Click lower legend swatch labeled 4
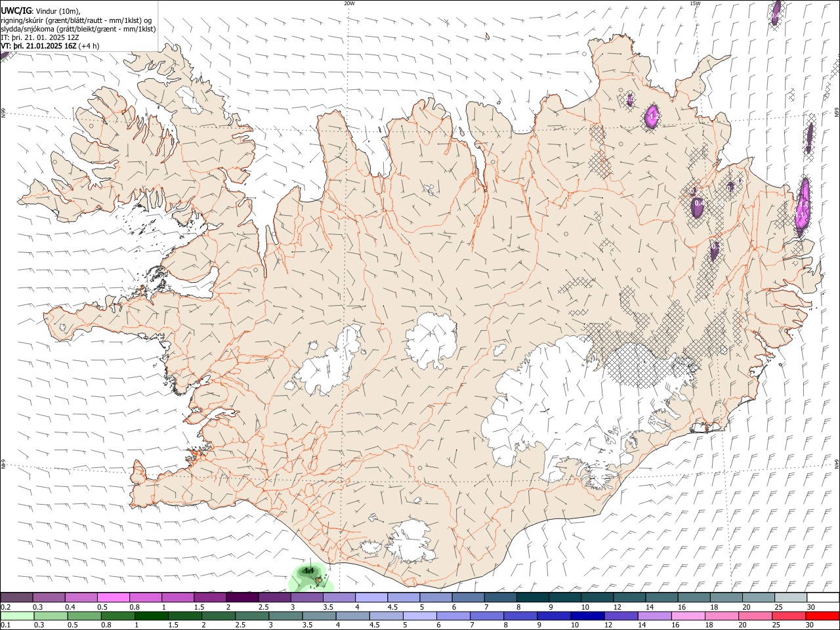This screenshot has width=840, height=630. coord(352,616)
